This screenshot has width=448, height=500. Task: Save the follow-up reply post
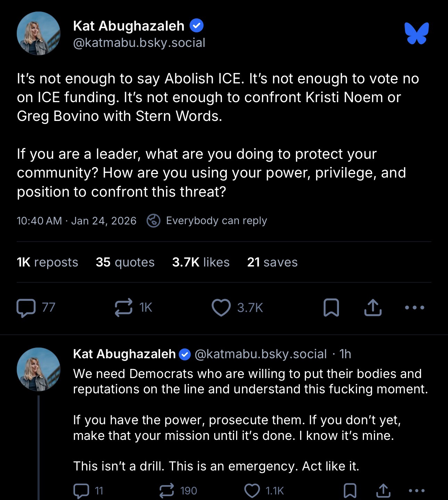coord(350,491)
